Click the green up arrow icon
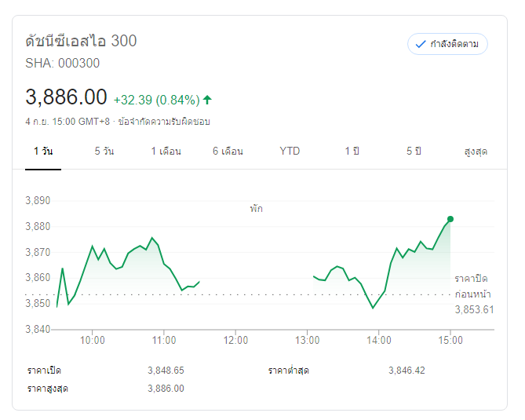This screenshot has width=525, height=420. point(207,100)
